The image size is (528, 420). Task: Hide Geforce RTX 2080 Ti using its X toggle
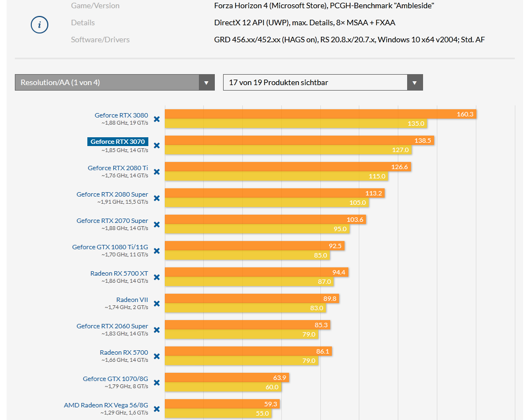(157, 172)
